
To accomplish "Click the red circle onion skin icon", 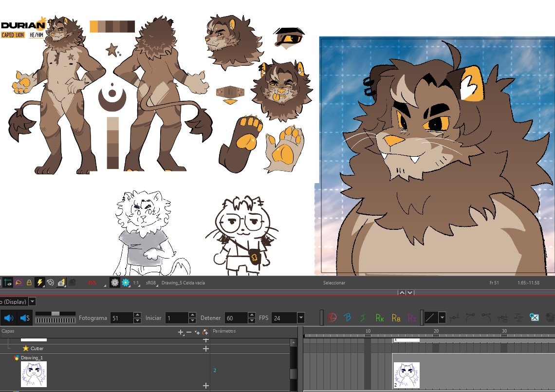I will coord(332,318).
